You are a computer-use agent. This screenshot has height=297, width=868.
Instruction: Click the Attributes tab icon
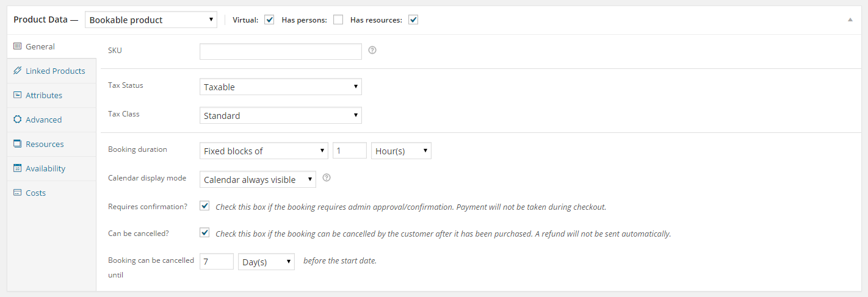pos(17,95)
